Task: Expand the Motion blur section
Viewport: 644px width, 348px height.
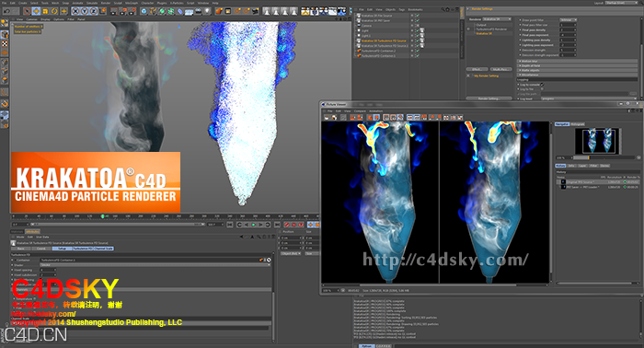Action: click(577, 61)
